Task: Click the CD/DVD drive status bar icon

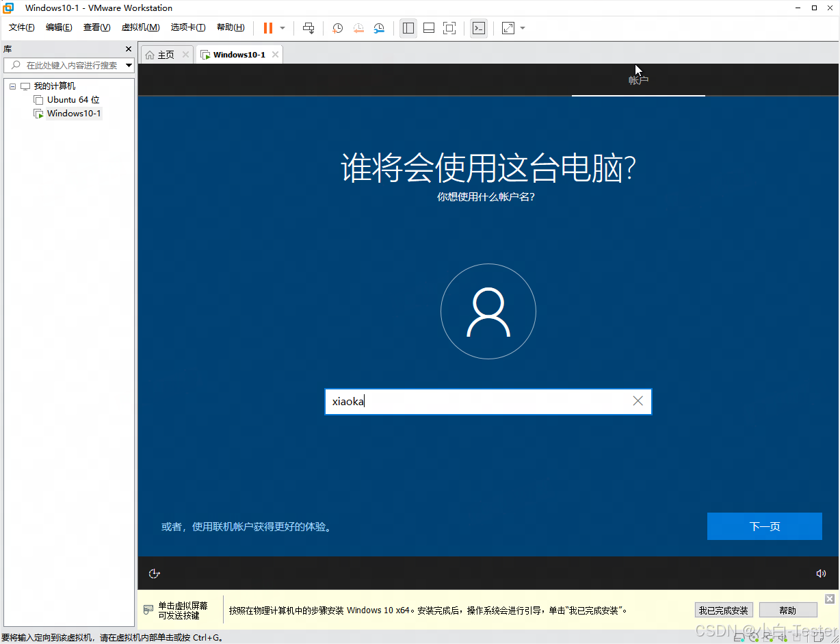Action: coord(754,637)
